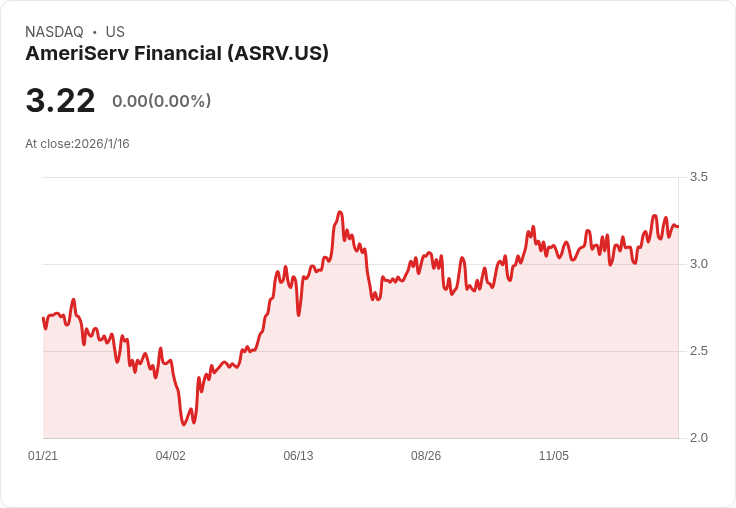
Task: Click the 2.0 y-axis label
Action: click(699, 438)
